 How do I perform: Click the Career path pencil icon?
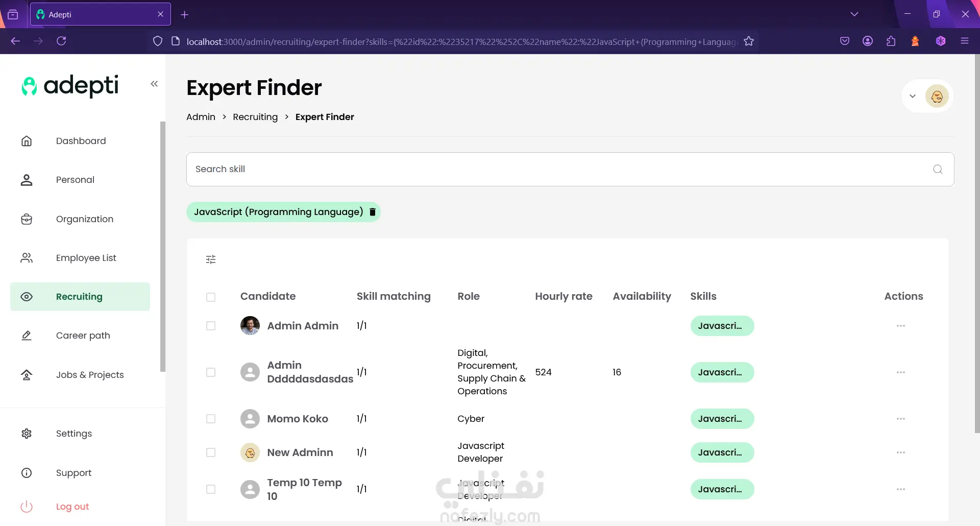pos(27,336)
